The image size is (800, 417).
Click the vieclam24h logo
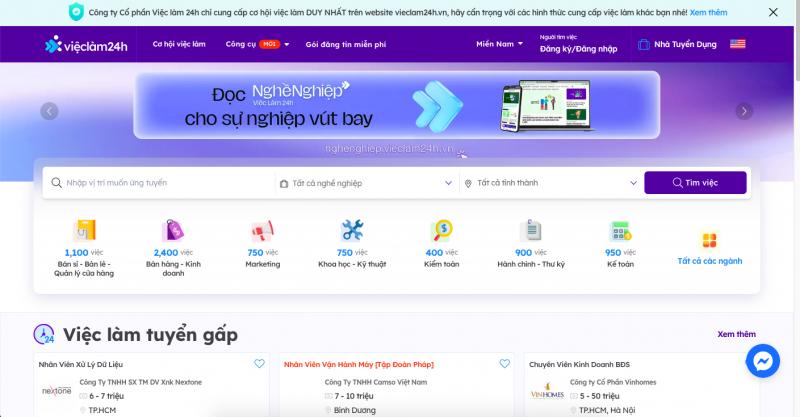click(86, 45)
